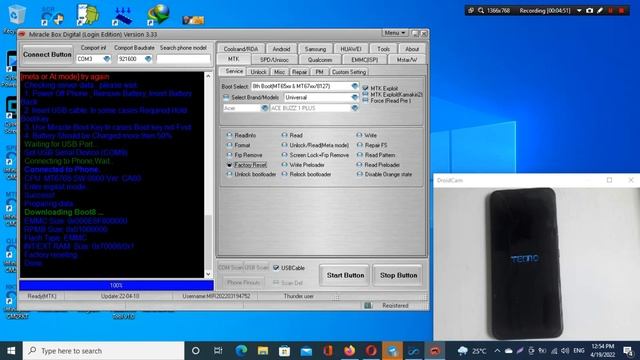Launch Opera from the taskbar
This screenshot has width=640, height=360.
click(x=371, y=351)
